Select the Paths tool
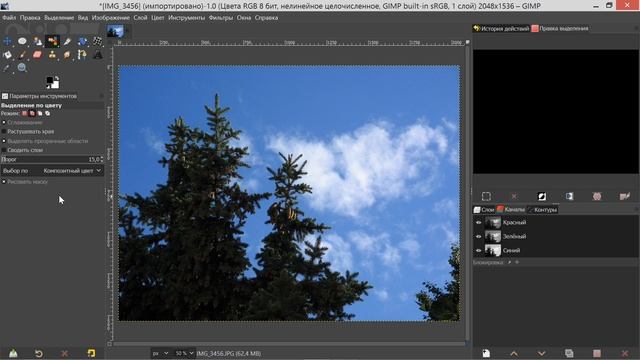The width and height of the screenshot is (640, 360). 82,55
